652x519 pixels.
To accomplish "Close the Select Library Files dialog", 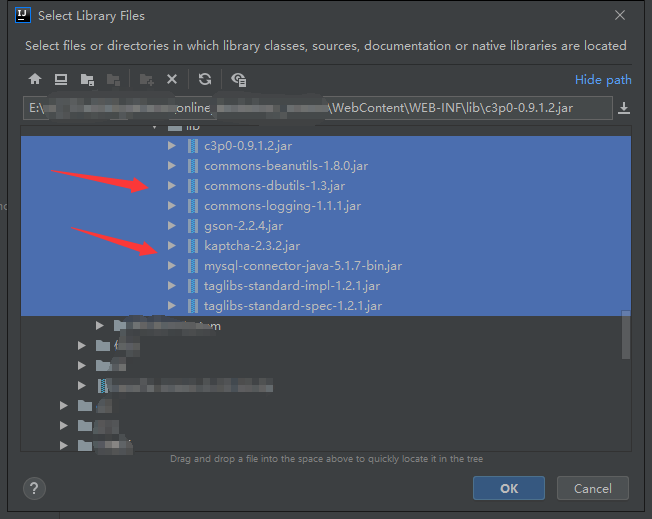I will click(620, 15).
